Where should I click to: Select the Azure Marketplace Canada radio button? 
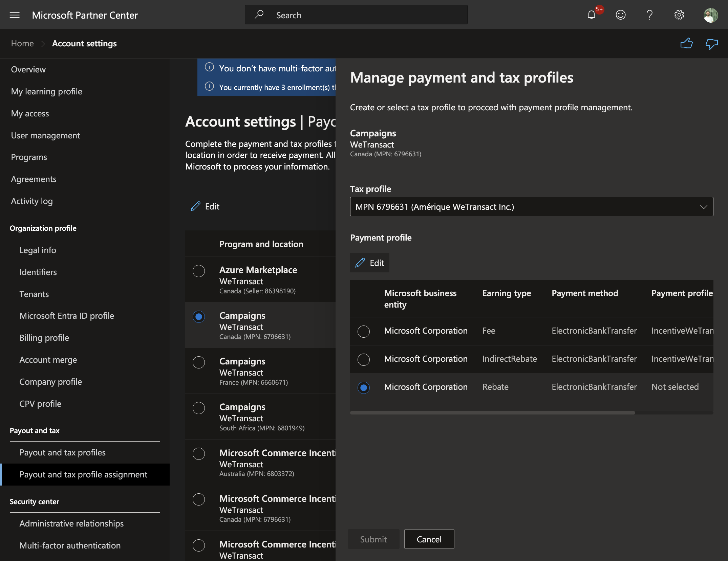199,271
